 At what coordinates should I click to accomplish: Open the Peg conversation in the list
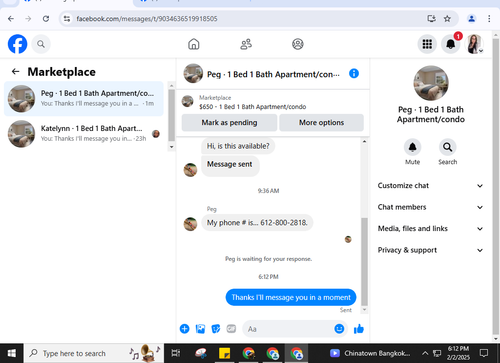click(x=84, y=99)
